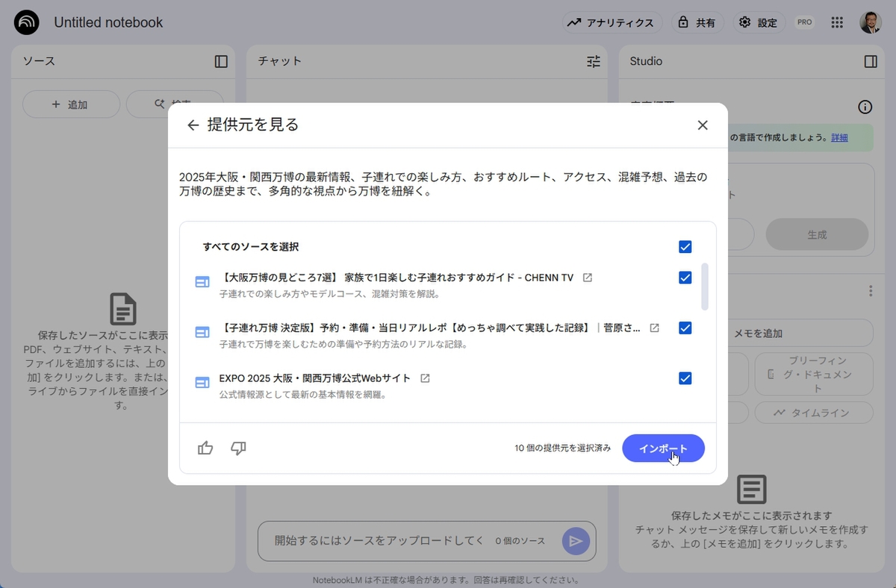This screenshot has width=896, height=588.
Task: Open the user account avatar
Action: pyautogui.click(x=871, y=22)
